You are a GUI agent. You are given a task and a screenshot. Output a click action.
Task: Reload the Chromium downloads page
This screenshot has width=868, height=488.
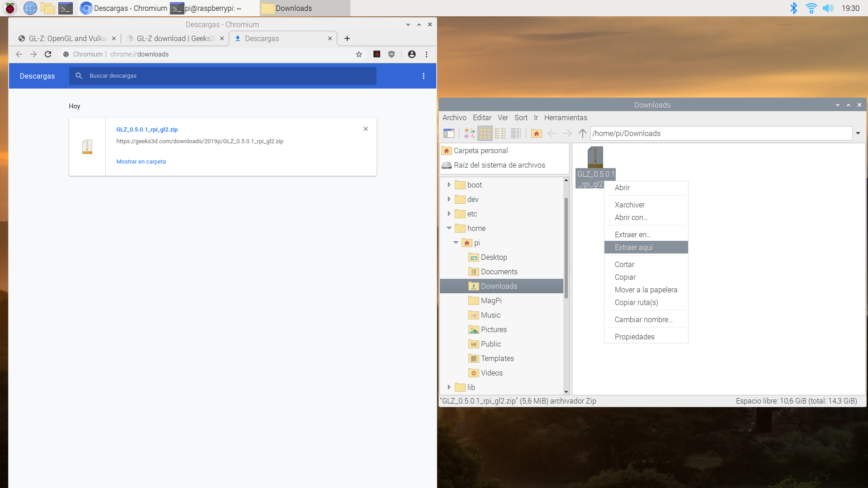48,54
